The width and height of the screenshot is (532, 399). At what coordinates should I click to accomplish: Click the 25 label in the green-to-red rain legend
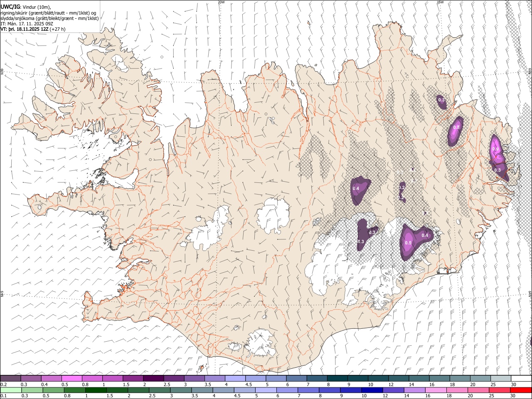pyautogui.click(x=492, y=396)
